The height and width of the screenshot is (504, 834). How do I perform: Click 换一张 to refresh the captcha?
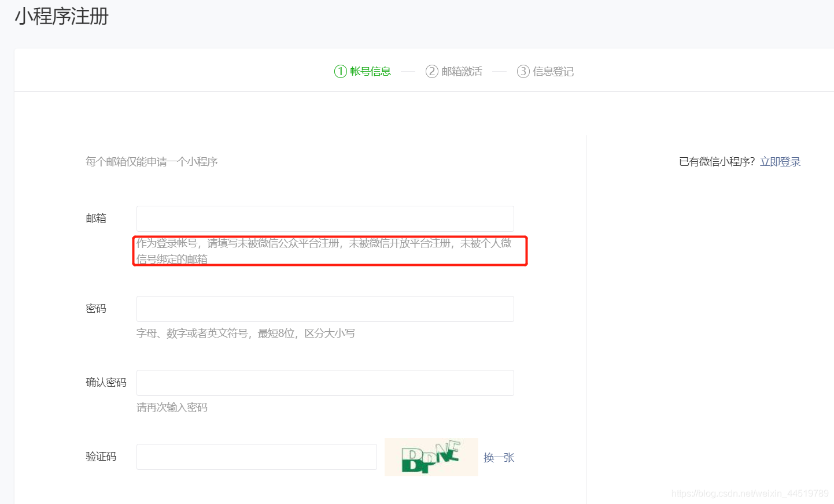(499, 457)
